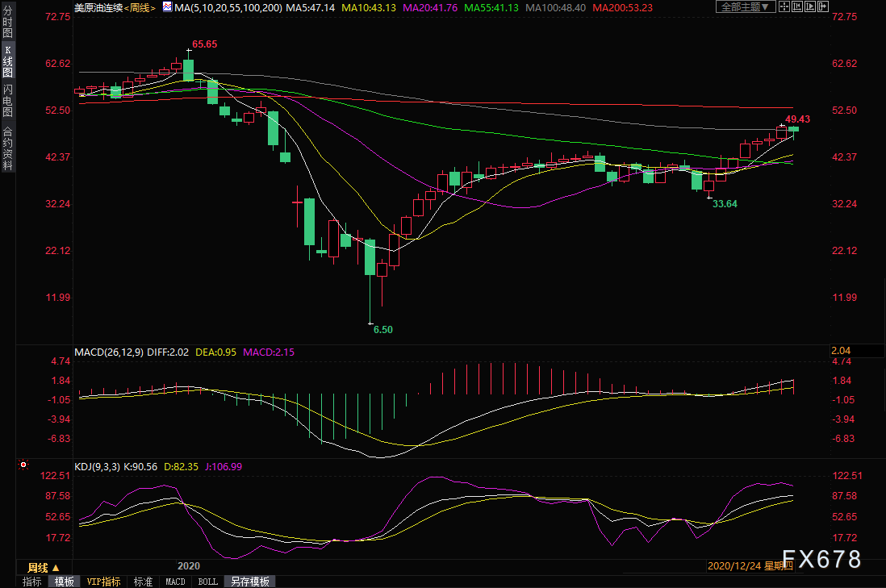Switch to the 分时图 side tab
Image resolution: width=886 pixels, height=588 pixels.
point(7,22)
